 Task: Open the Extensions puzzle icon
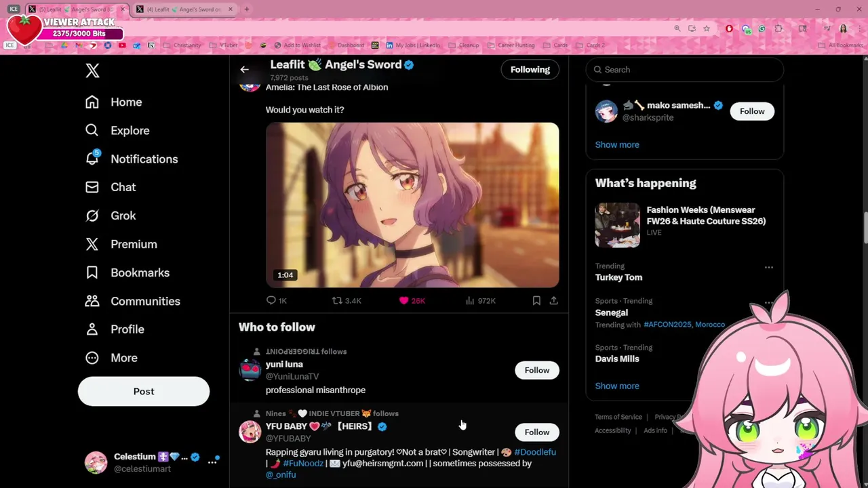(778, 28)
